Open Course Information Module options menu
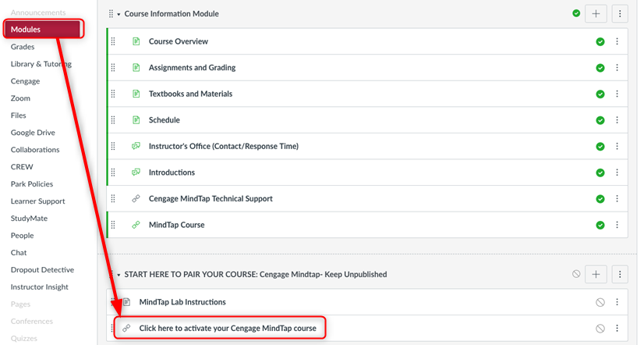This screenshot has height=345, width=644. coord(620,13)
